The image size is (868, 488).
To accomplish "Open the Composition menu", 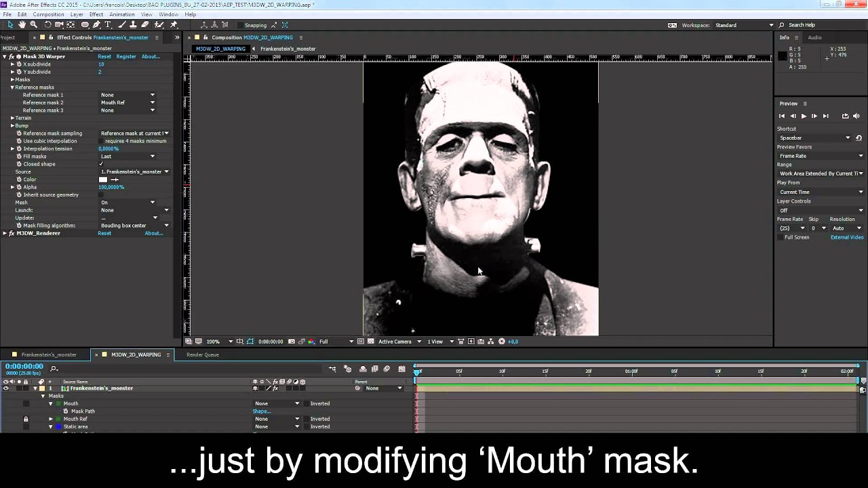I will 48,14.
